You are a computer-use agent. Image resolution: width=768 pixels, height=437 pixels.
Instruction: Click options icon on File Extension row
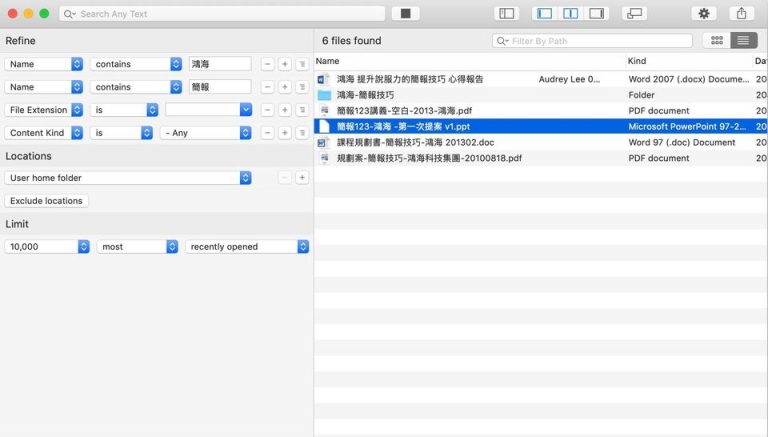coord(302,110)
